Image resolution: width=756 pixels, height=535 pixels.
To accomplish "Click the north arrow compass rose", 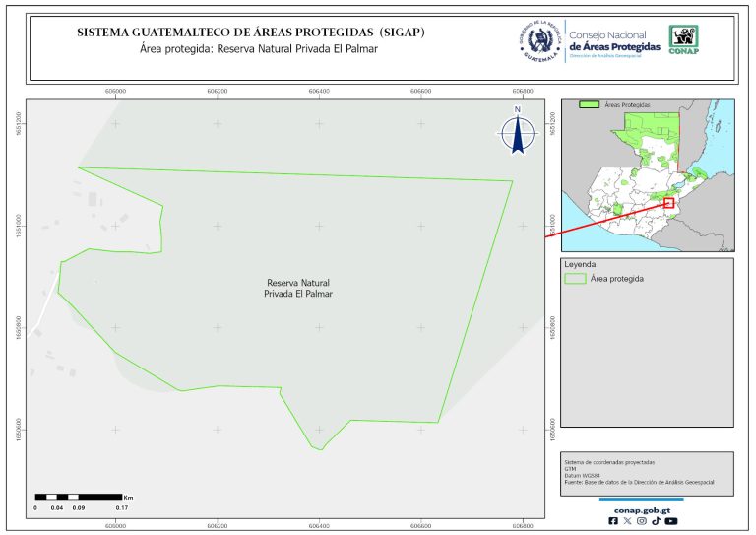I will (517, 133).
